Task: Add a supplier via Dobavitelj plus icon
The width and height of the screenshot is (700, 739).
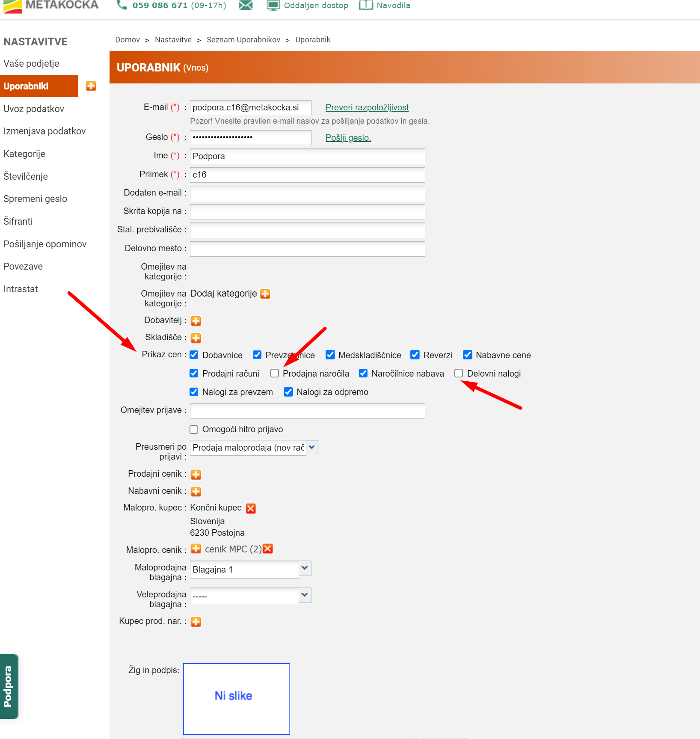Action: click(x=196, y=321)
